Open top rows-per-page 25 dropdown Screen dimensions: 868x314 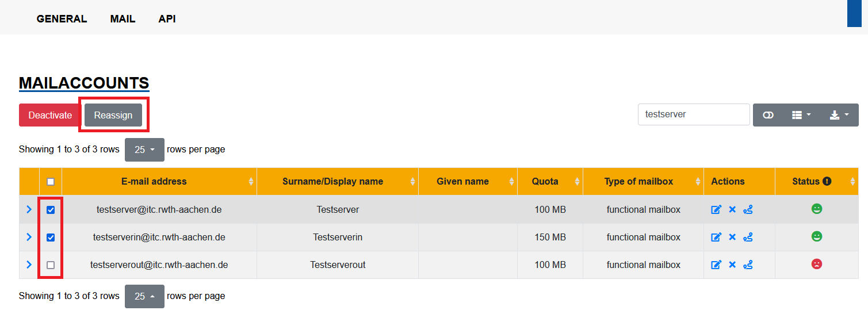pos(144,150)
